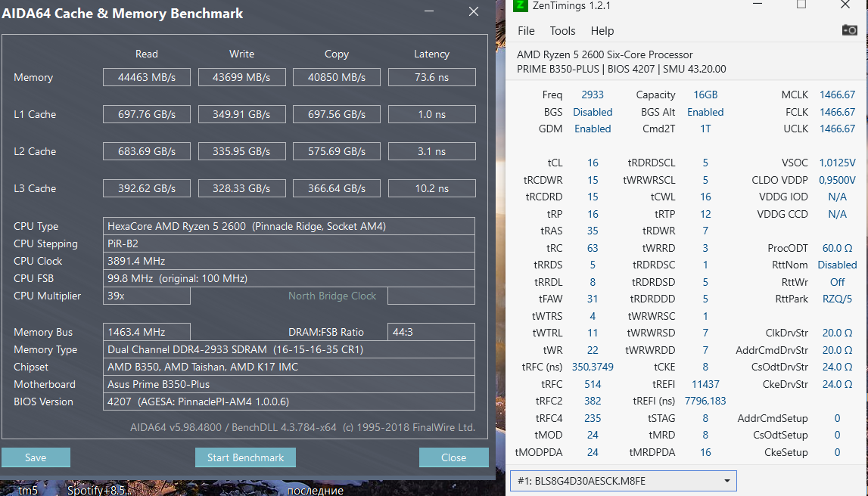
Task: Expand the memory module BLS8G4D30AESCK.M8FE dropdown
Action: point(624,481)
